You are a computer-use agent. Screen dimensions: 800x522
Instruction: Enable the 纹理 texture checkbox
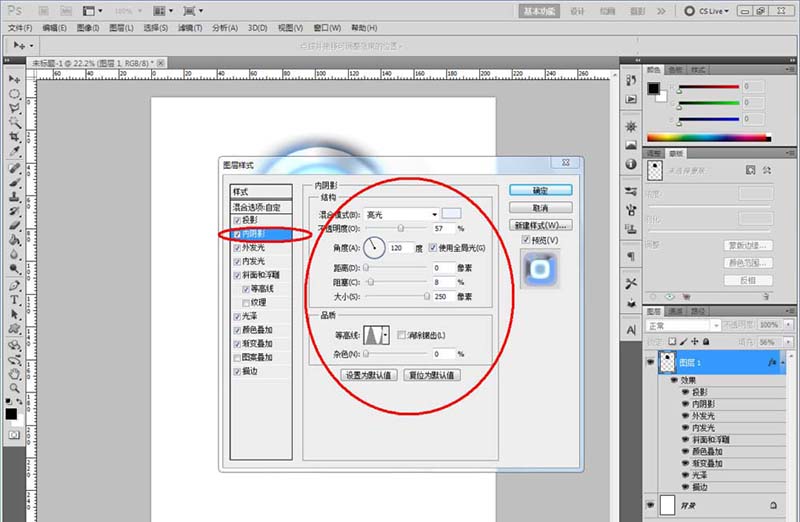point(245,303)
